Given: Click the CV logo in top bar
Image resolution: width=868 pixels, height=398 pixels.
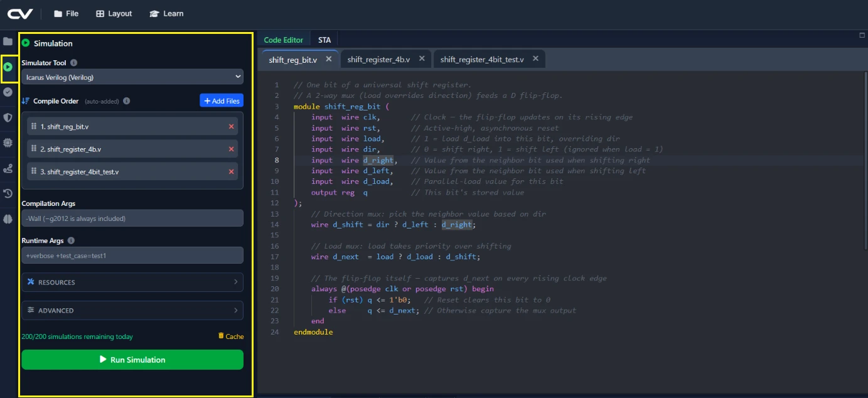Looking at the screenshot, I should [20, 13].
